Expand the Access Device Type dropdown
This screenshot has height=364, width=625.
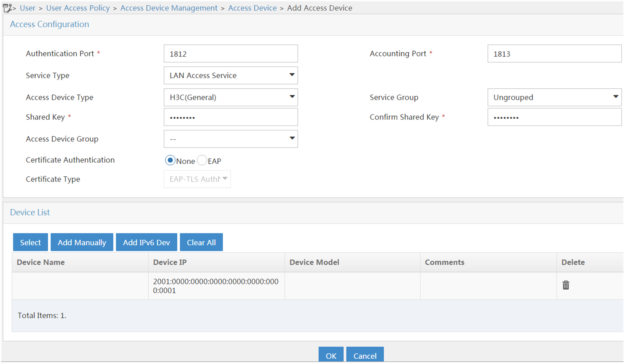tap(231, 97)
